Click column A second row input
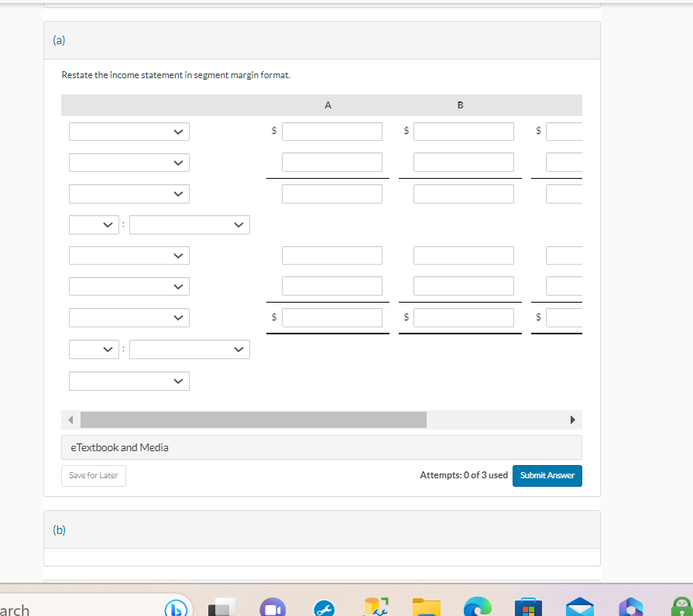Viewport: 693px width, 616px height. (332, 162)
